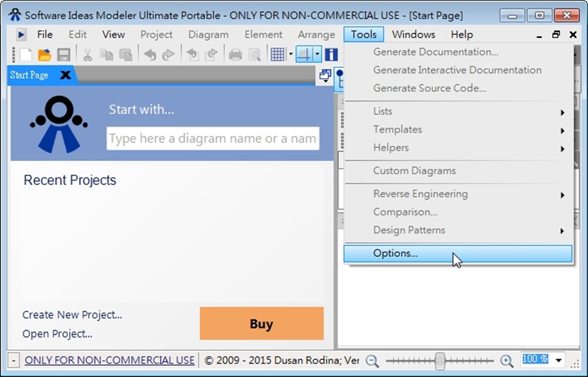Click the large logo on Start Page

point(59,124)
